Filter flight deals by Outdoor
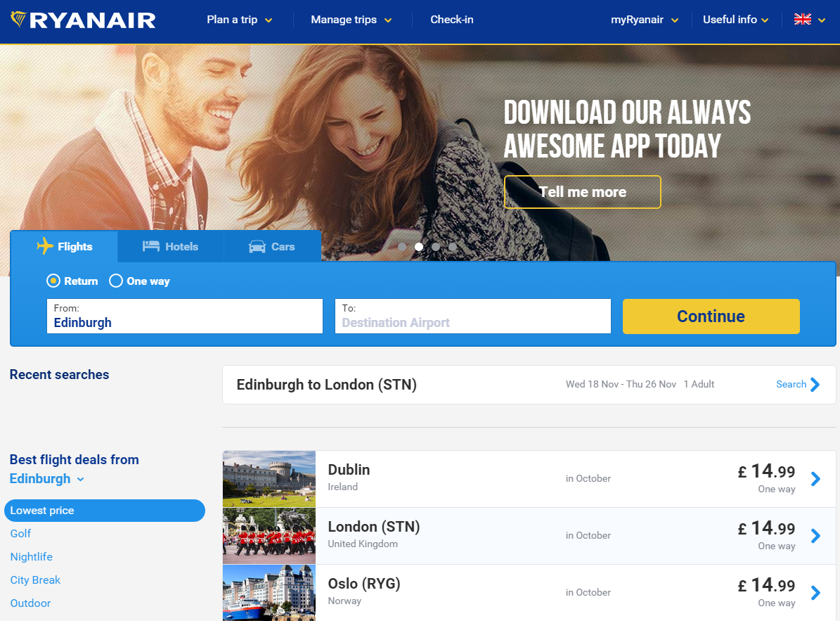Image resolution: width=840 pixels, height=621 pixels. pos(30,603)
